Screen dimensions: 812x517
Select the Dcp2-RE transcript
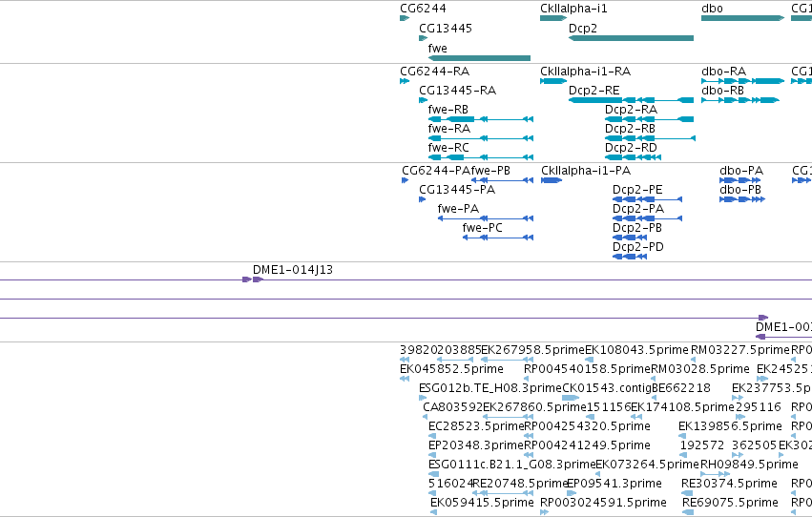(x=631, y=100)
